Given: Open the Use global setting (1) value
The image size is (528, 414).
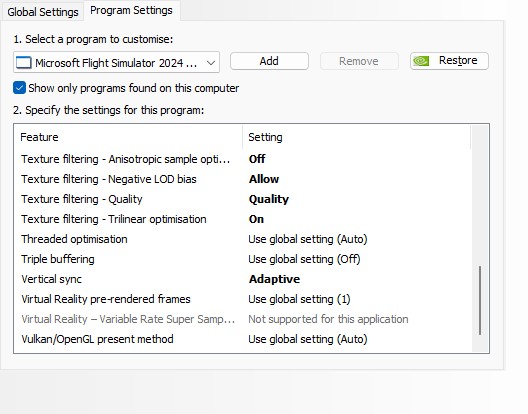Looking at the screenshot, I should click(x=299, y=299).
